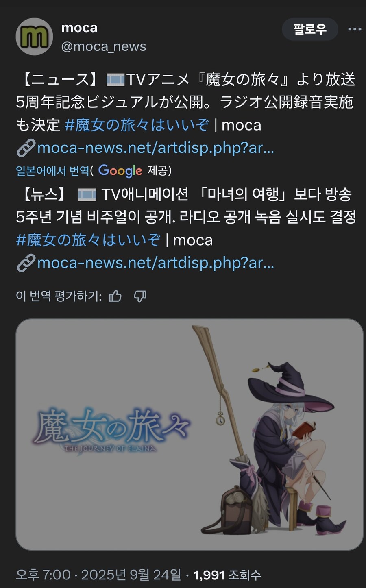View the 1,991 조회수 view count
Image resolution: width=366 pixels, height=588 pixels.
(x=227, y=575)
